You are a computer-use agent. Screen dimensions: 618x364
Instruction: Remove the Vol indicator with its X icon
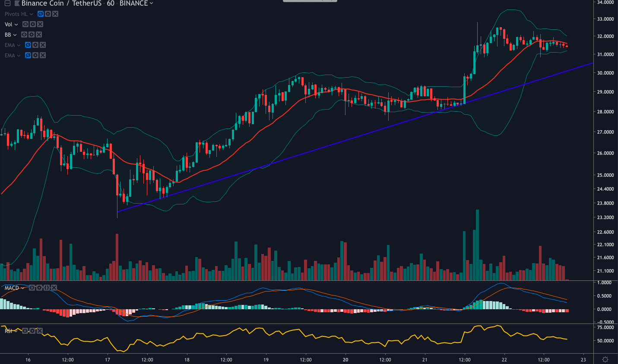[x=40, y=24]
